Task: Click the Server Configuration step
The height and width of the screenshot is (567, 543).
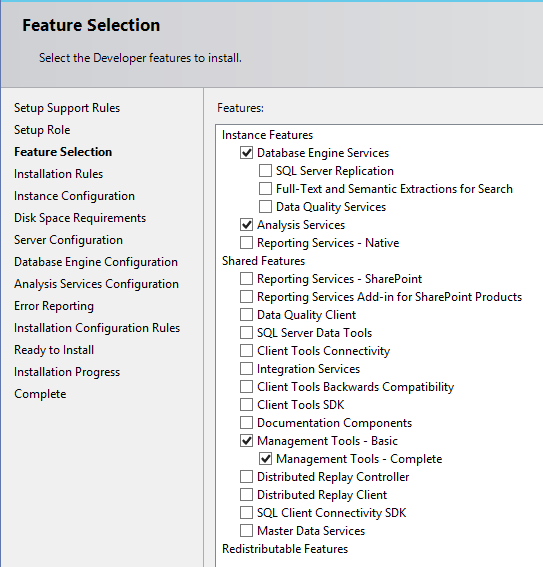Action: click(x=68, y=240)
